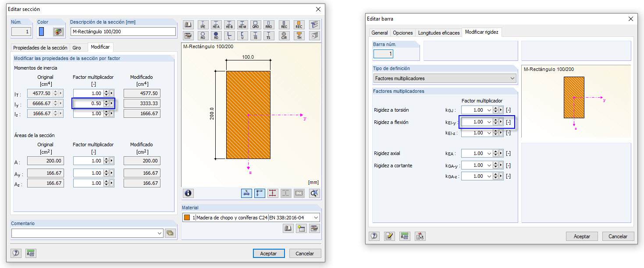This screenshot has height=268, width=644.
Task: Select the HE-A section type
Action: [x=216, y=25]
